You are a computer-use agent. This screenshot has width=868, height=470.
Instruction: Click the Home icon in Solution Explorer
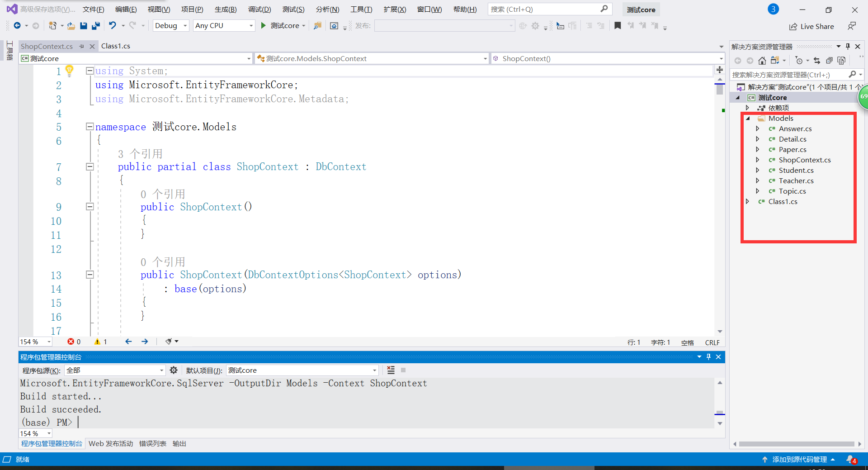[x=762, y=60]
